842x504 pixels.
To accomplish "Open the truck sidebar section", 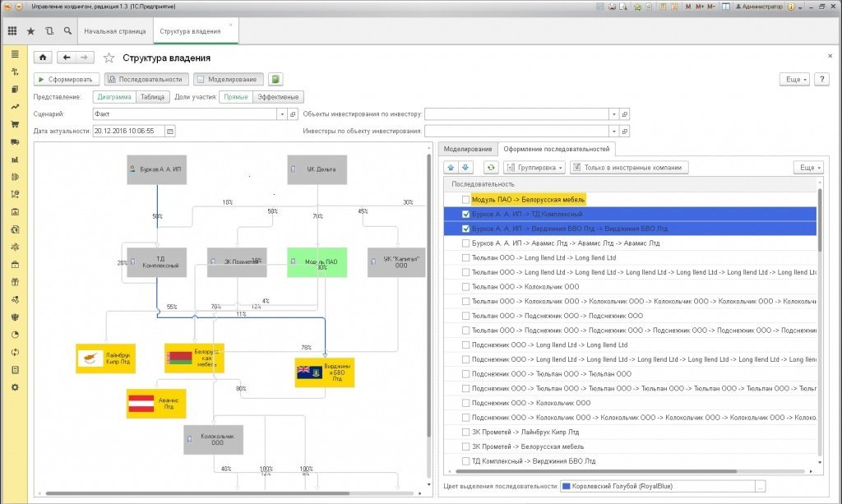I will 15,141.
